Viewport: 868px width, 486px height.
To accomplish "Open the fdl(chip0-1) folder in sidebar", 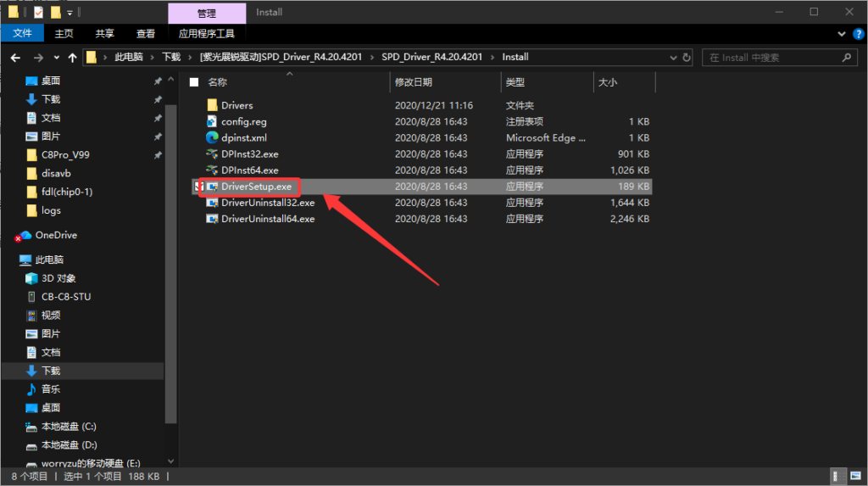I will click(67, 192).
